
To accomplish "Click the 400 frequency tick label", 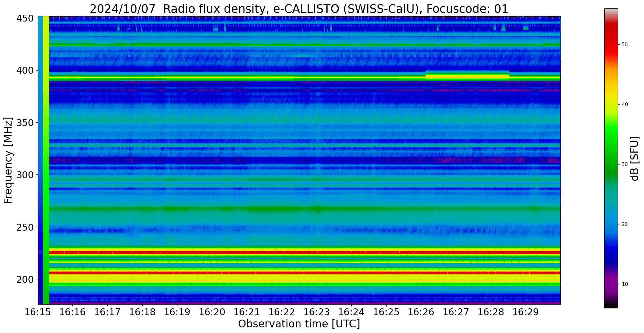I will click(x=25, y=71).
